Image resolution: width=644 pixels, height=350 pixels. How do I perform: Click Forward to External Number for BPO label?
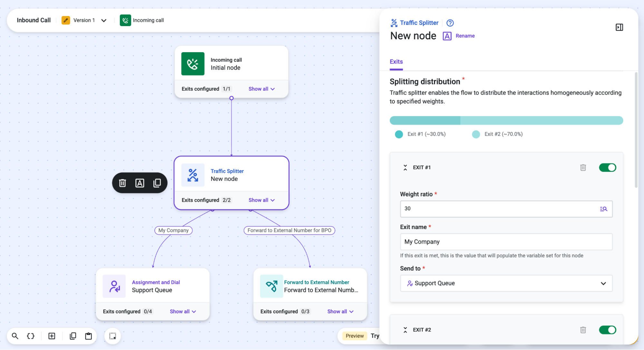coord(289,230)
